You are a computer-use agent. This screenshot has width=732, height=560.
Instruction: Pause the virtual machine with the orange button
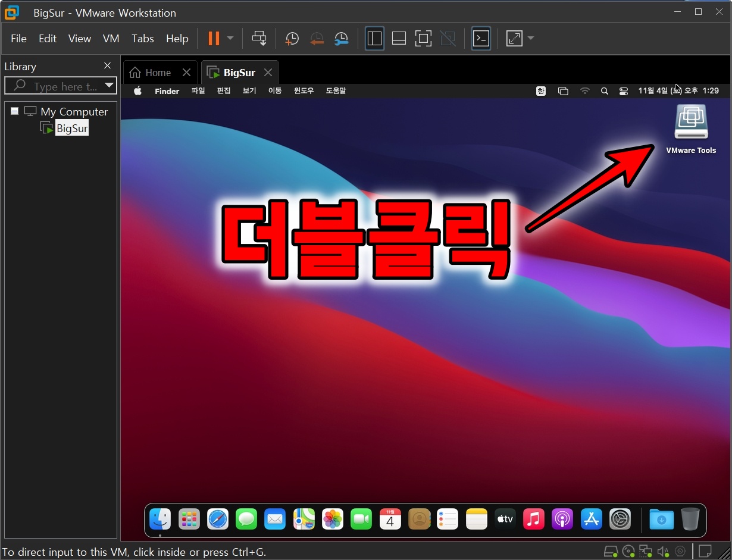[x=214, y=39]
